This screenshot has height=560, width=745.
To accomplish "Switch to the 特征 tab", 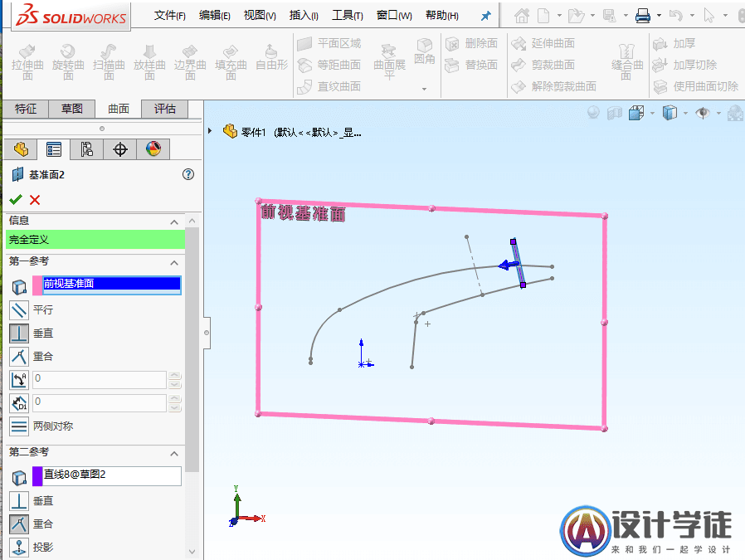I will tap(26, 109).
